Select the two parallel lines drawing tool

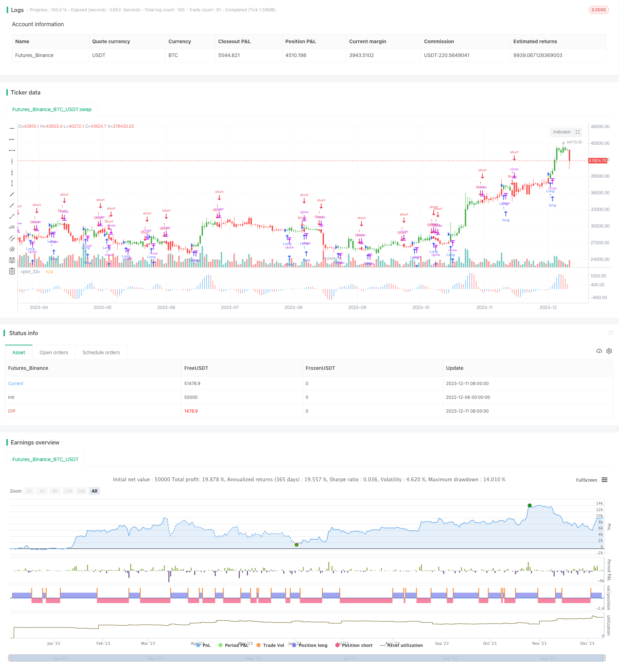coord(12,238)
